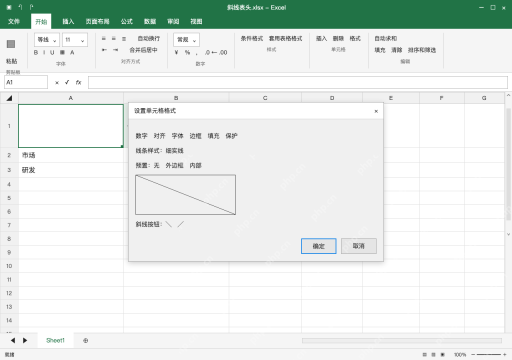Select the 数据 (Data) ribbon tab

click(x=150, y=22)
